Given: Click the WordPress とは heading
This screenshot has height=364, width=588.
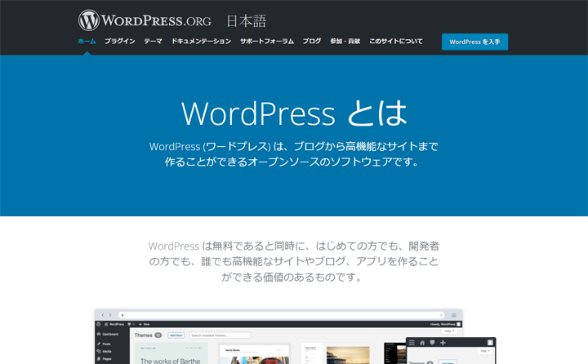Looking at the screenshot, I should [294, 113].
